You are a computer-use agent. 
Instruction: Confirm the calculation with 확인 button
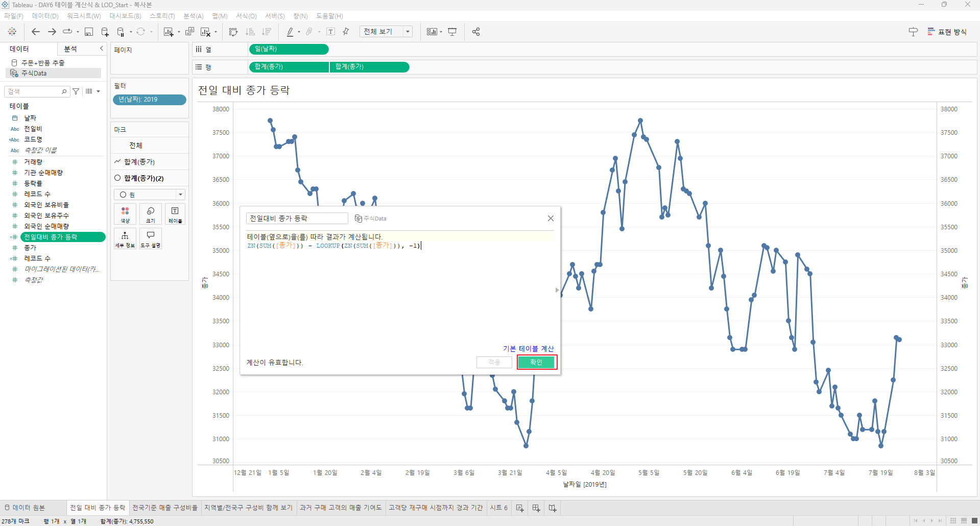536,362
